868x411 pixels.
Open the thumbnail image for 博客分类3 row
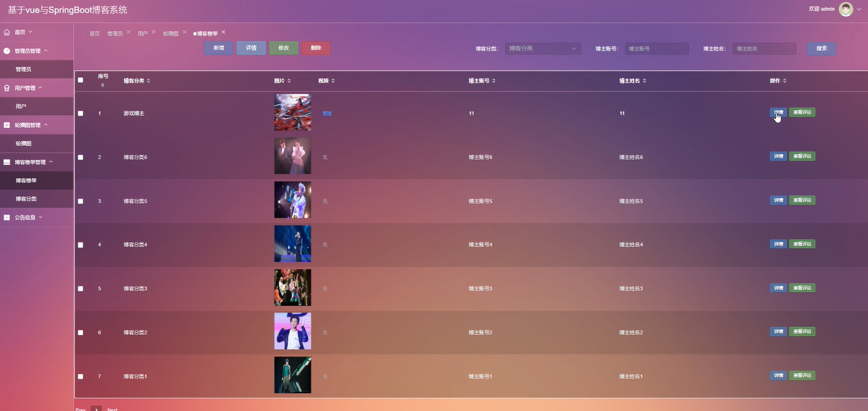click(x=292, y=288)
